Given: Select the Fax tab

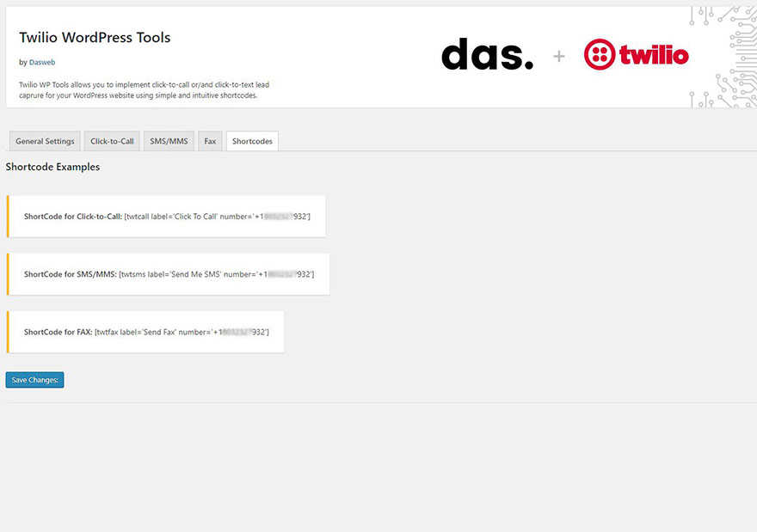Looking at the screenshot, I should (x=210, y=141).
